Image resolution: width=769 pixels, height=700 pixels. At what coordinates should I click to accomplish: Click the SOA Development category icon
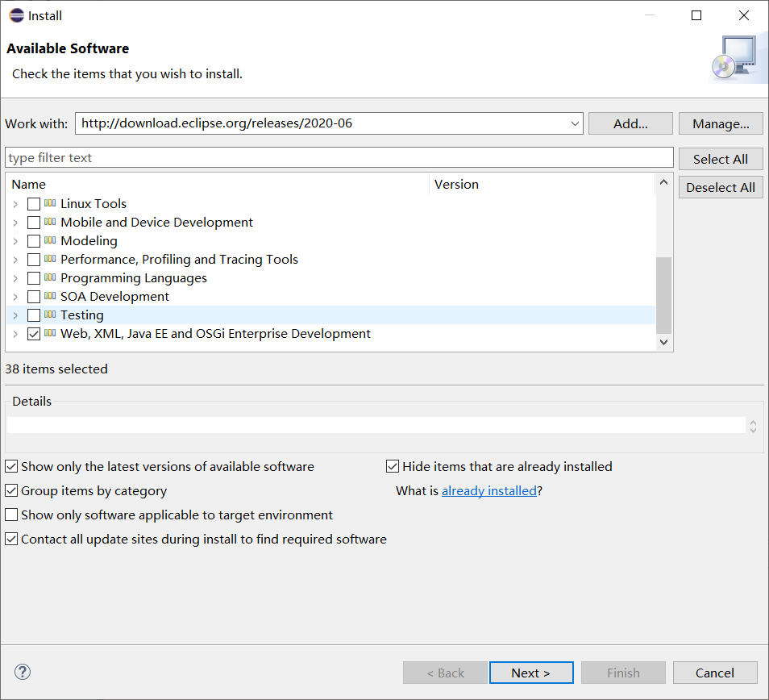pos(50,296)
